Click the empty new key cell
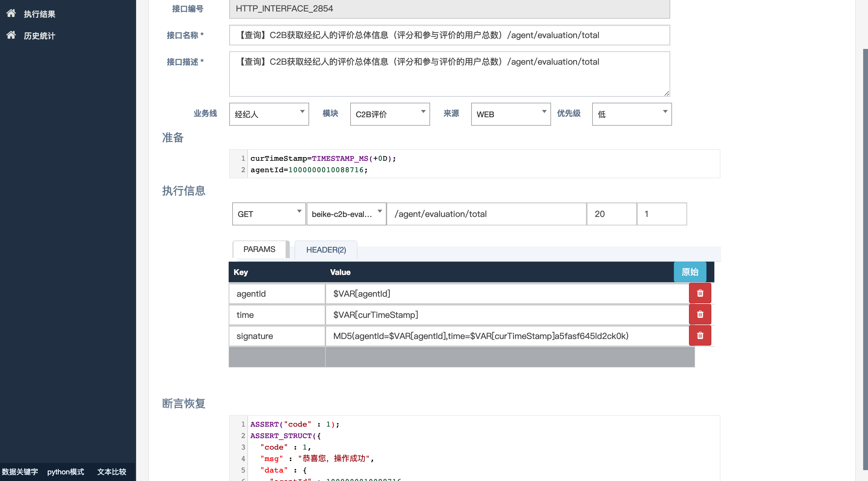This screenshot has width=868, height=481. tap(277, 357)
